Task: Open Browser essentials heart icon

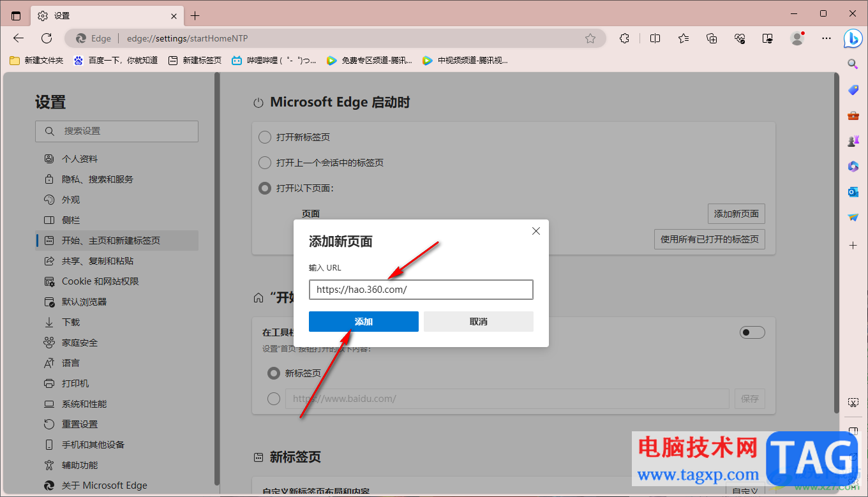Action: click(740, 38)
